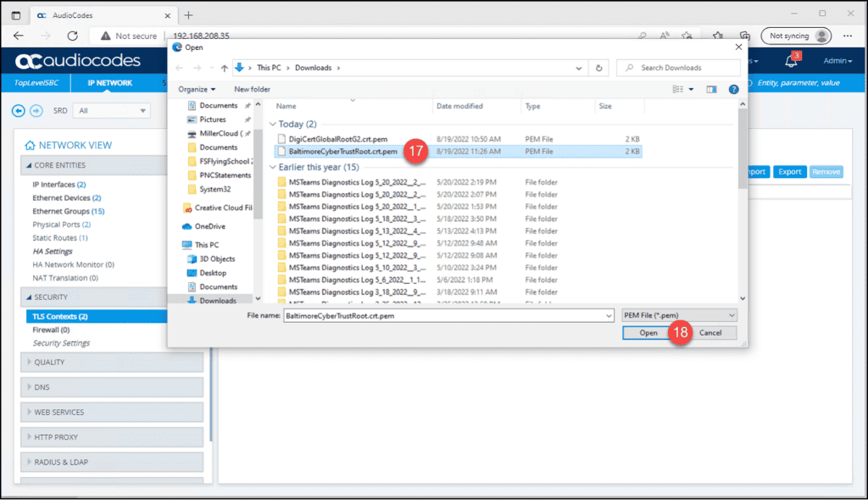This screenshot has height=500, width=868.
Task: Open Physical Ports (2)
Action: (x=61, y=225)
